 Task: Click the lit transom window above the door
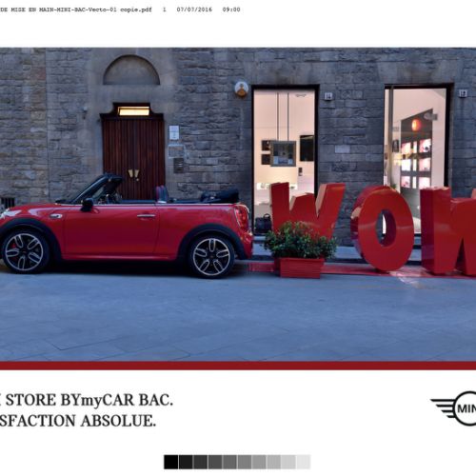coord(133,110)
